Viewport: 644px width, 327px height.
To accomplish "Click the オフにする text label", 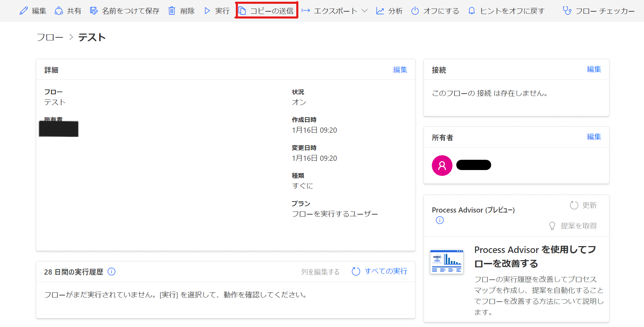I will click(x=441, y=11).
